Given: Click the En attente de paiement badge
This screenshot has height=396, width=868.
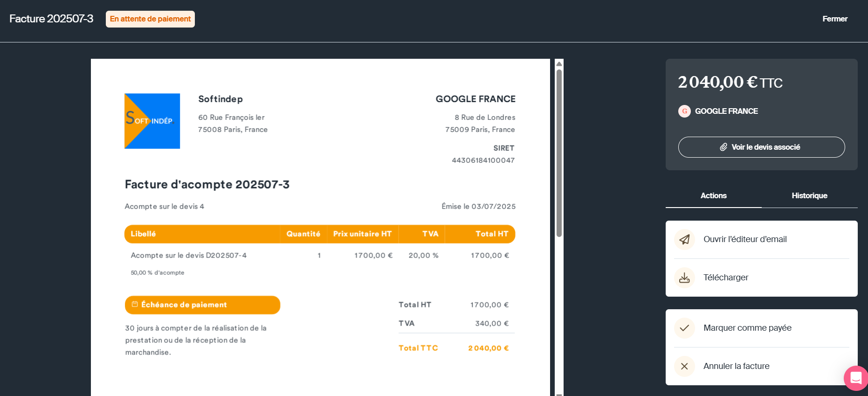Looking at the screenshot, I should click(x=150, y=19).
